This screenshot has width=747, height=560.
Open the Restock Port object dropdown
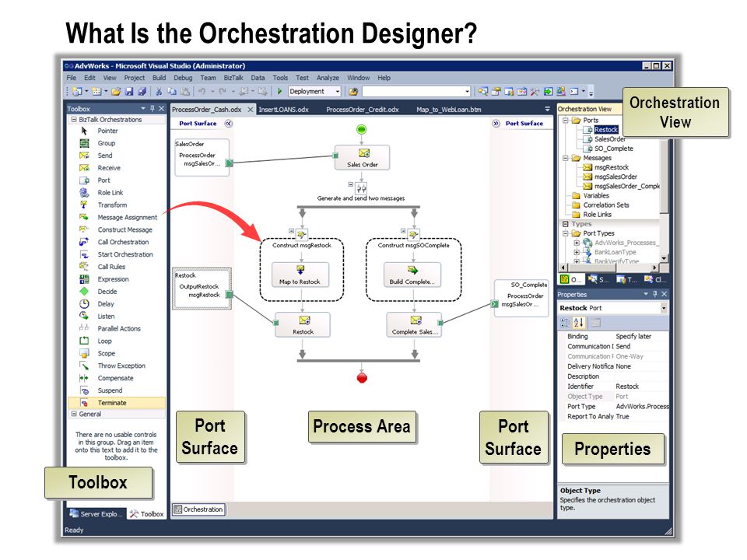[x=664, y=309]
